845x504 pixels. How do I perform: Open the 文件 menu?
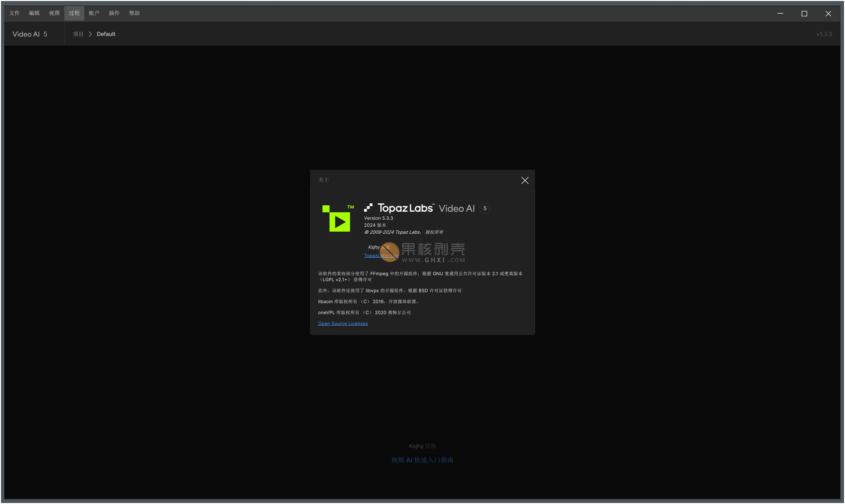(15, 13)
